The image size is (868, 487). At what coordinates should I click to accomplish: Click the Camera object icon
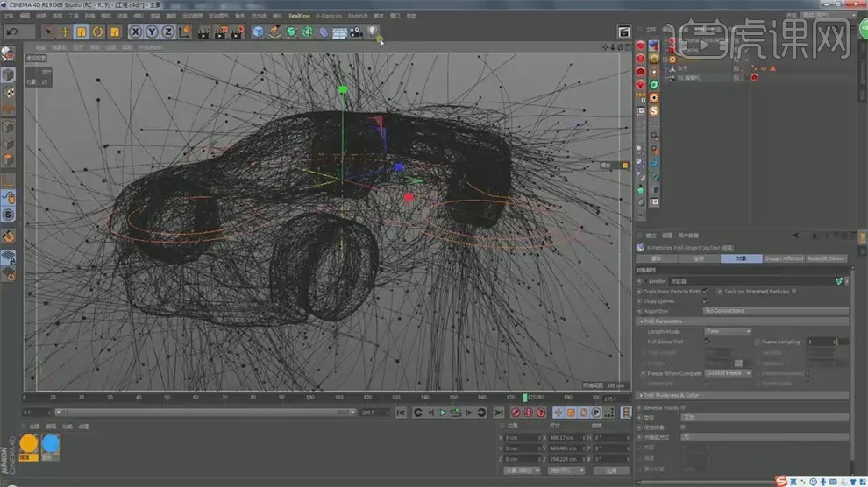(355, 32)
